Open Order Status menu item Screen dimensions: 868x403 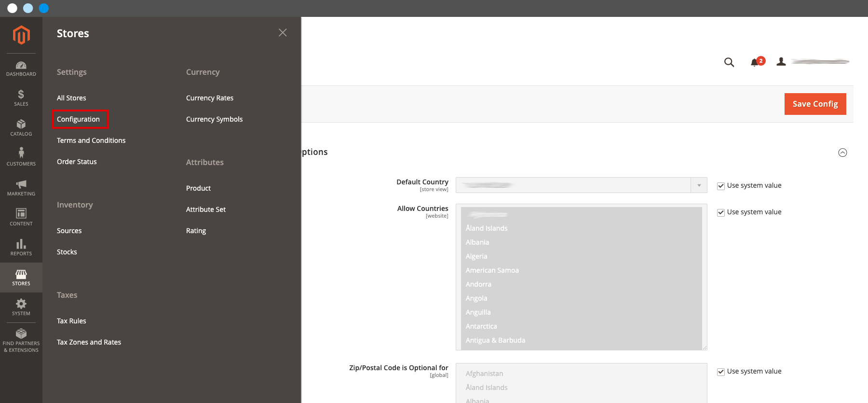tap(77, 162)
